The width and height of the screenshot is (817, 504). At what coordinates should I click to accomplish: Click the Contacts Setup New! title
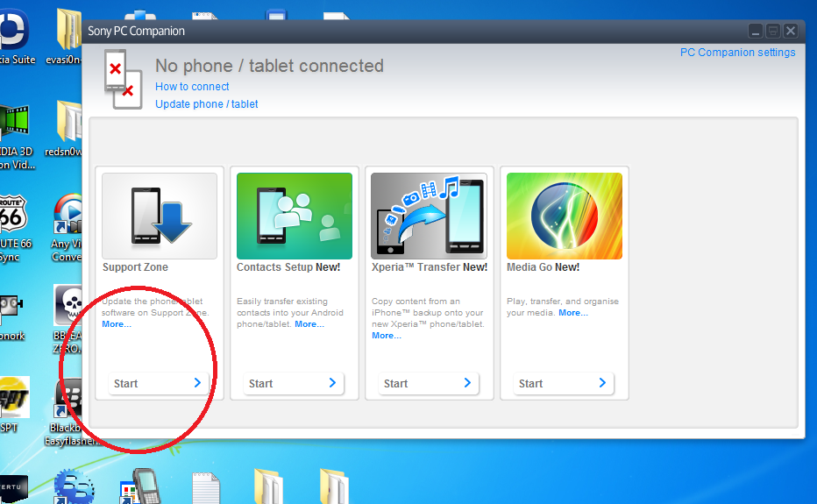tap(288, 266)
